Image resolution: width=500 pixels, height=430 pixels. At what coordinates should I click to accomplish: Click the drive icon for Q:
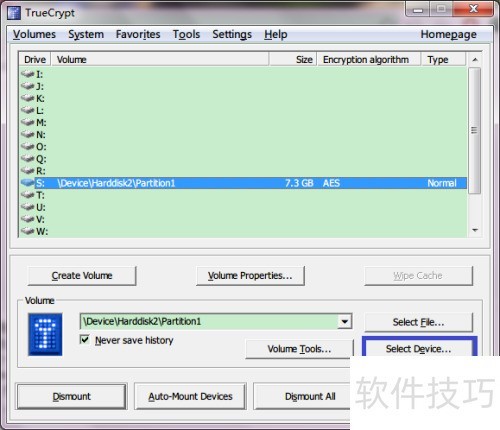pyautogui.click(x=28, y=158)
